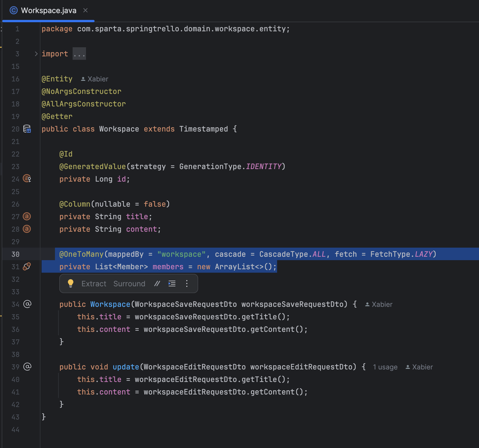Click the FetchType.LAZY value
The width and height of the screenshot is (479, 448).
(x=401, y=254)
